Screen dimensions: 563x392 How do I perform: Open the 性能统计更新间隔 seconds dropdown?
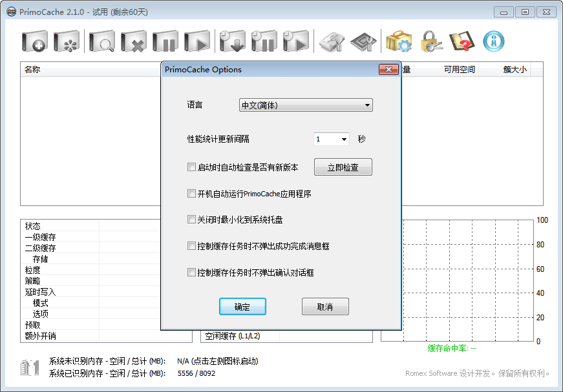tap(332, 139)
